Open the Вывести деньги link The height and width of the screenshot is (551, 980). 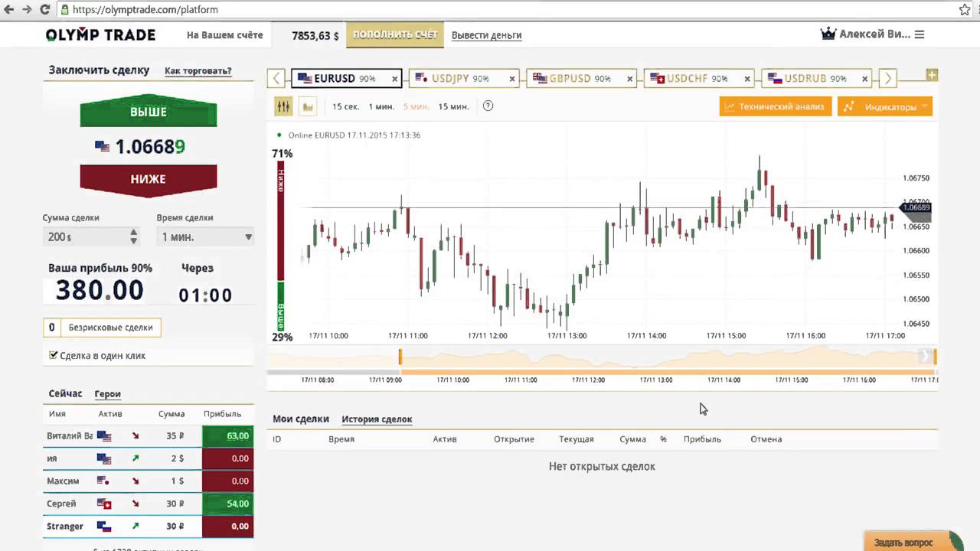(486, 35)
